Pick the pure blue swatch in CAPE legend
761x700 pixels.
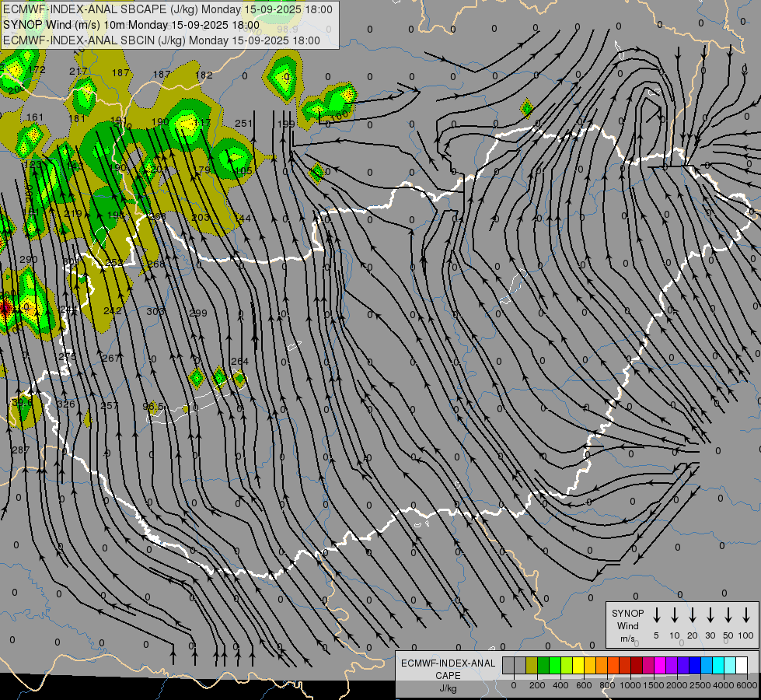click(694, 666)
